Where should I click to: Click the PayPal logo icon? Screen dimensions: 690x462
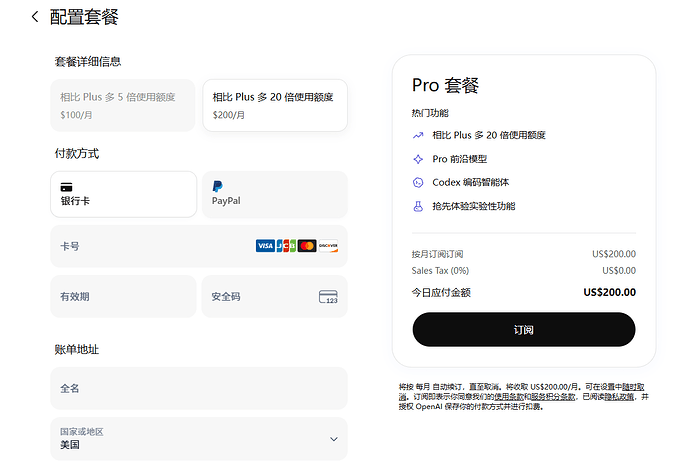pos(217,187)
